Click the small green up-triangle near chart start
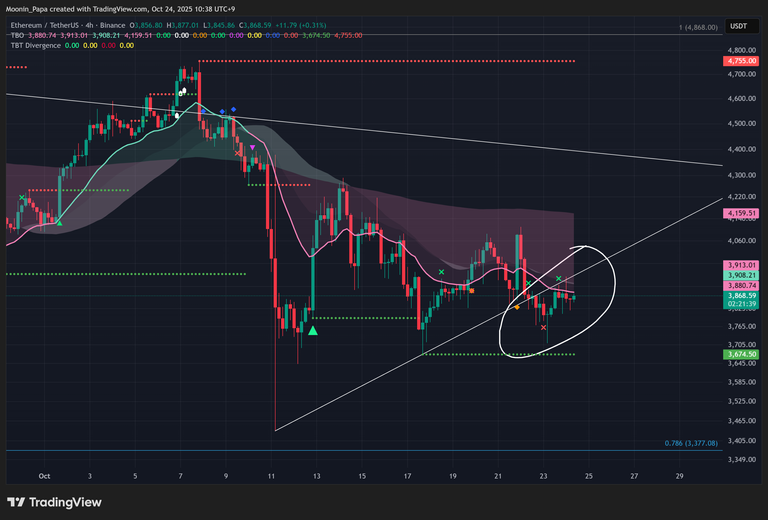This screenshot has height=520, width=768. [59, 222]
